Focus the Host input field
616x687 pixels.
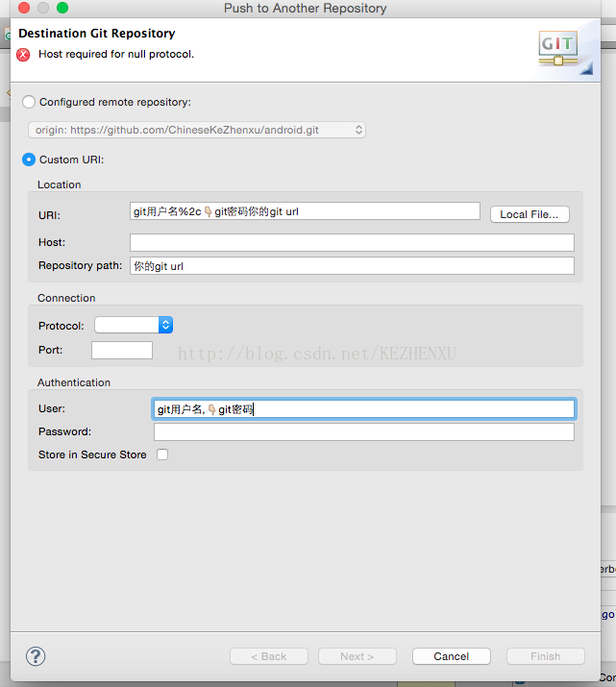click(352, 242)
